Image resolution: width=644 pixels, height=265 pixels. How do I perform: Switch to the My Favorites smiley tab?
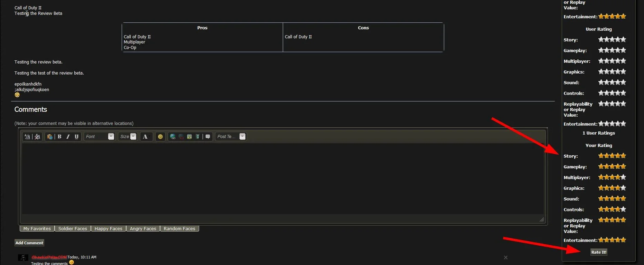(37, 228)
